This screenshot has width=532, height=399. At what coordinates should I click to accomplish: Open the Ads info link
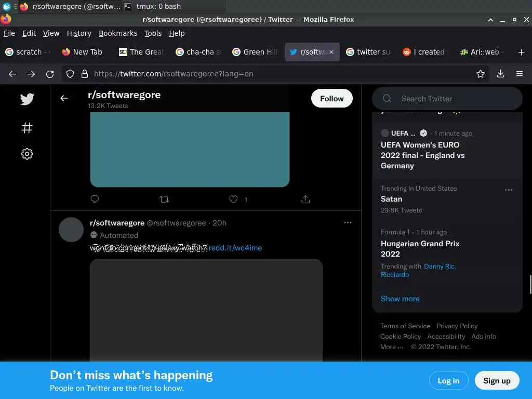484,337
